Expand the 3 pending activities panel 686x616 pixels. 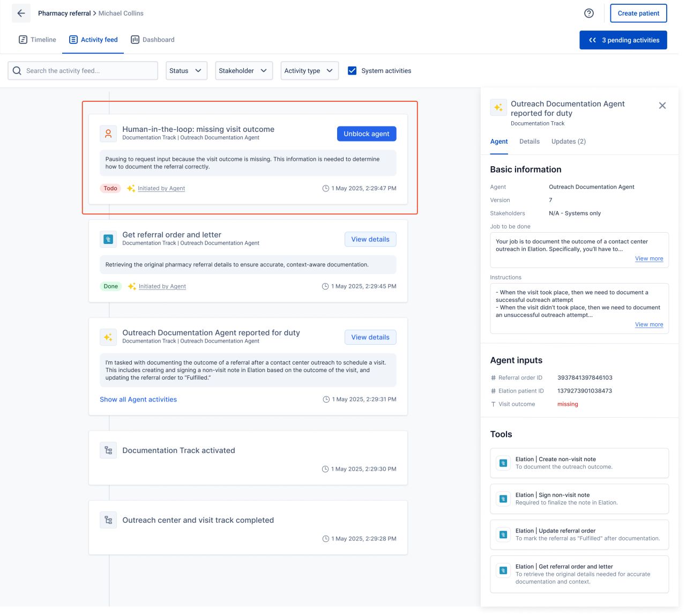pos(623,40)
